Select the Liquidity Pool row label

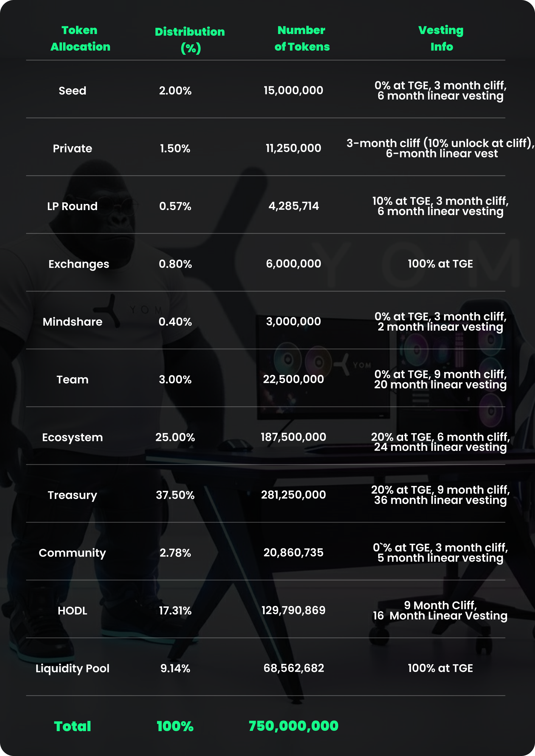click(x=72, y=669)
